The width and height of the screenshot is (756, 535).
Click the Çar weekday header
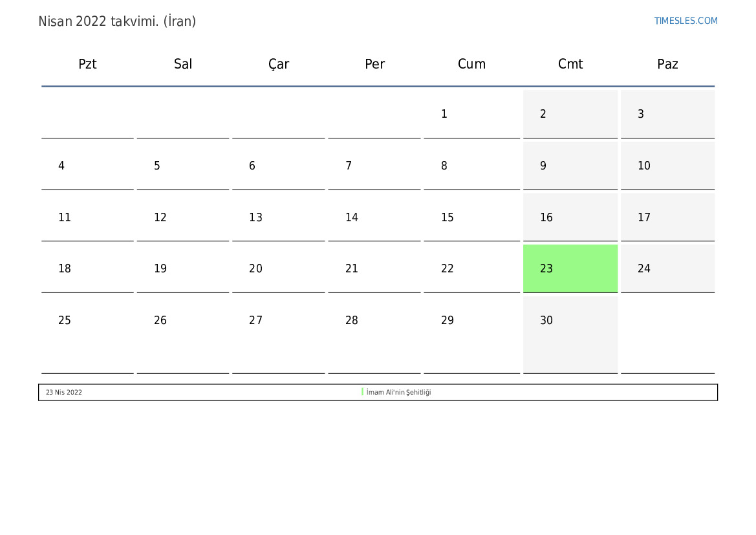point(279,64)
